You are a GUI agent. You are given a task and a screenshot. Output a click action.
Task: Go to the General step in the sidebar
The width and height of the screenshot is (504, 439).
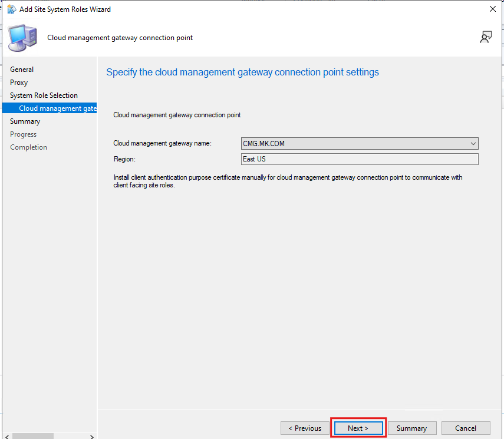click(x=22, y=70)
